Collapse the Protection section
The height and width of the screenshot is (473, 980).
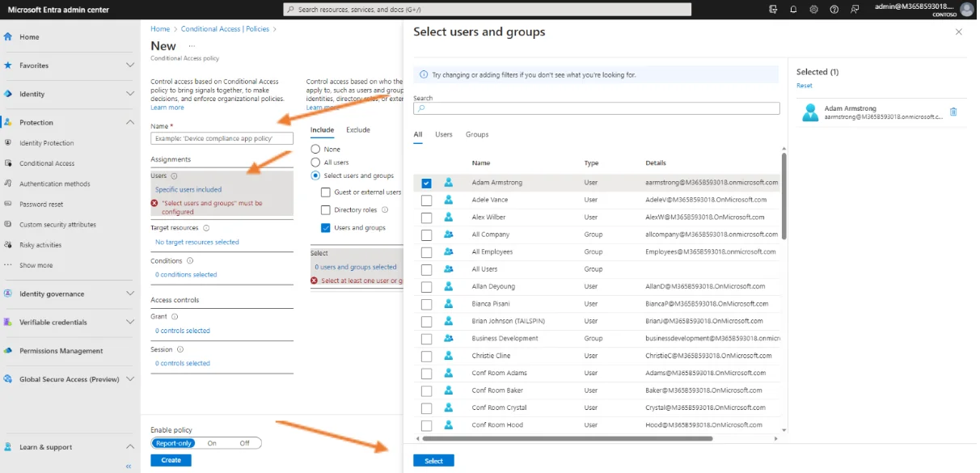(129, 122)
